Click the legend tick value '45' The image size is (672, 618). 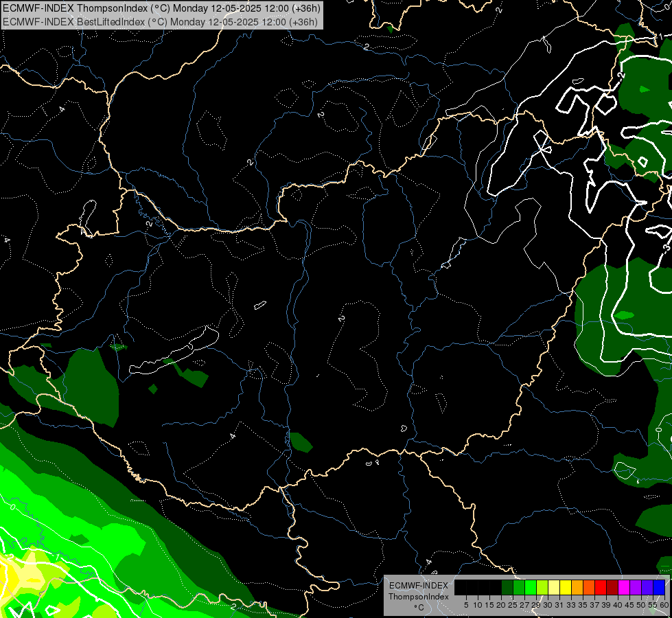pyautogui.click(x=629, y=605)
